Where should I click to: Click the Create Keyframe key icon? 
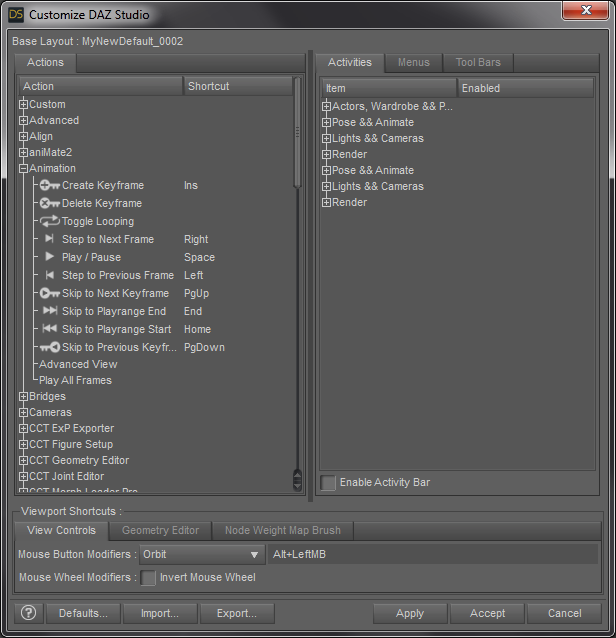[50, 186]
